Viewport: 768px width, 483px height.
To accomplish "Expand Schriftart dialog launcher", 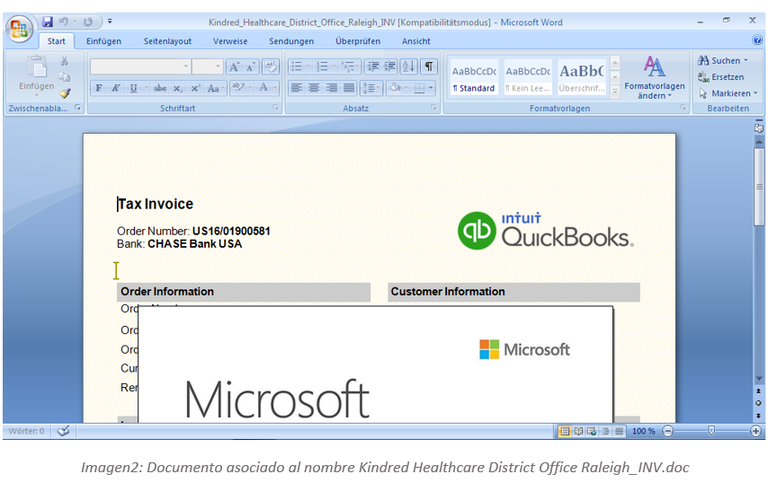I will [x=275, y=108].
